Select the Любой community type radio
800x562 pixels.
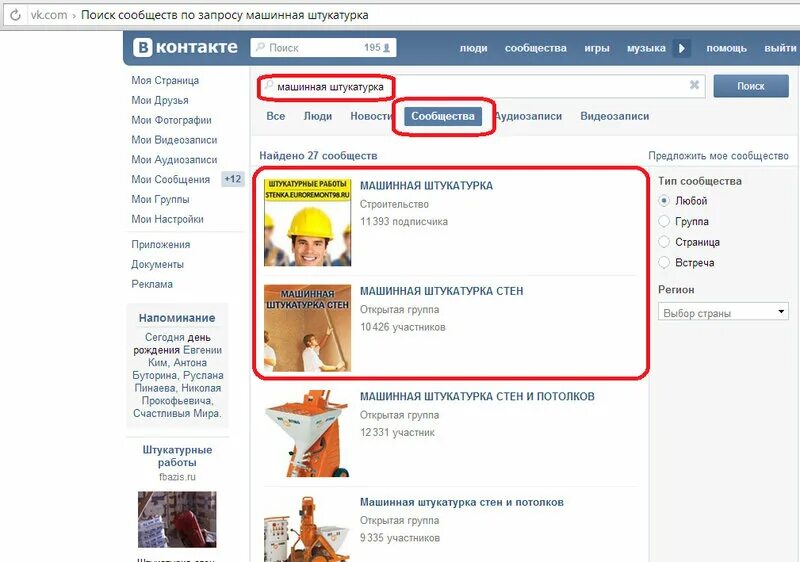point(664,200)
